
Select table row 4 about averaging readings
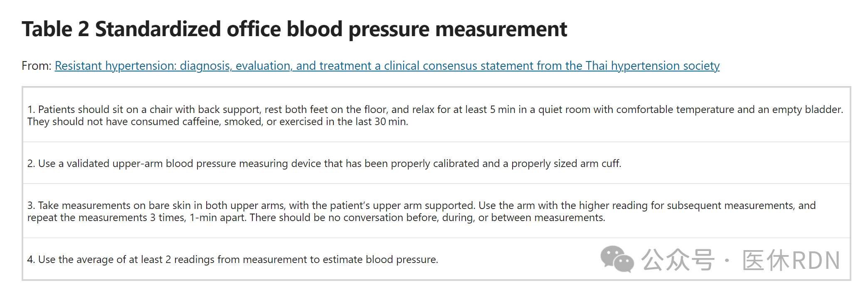coord(436,259)
